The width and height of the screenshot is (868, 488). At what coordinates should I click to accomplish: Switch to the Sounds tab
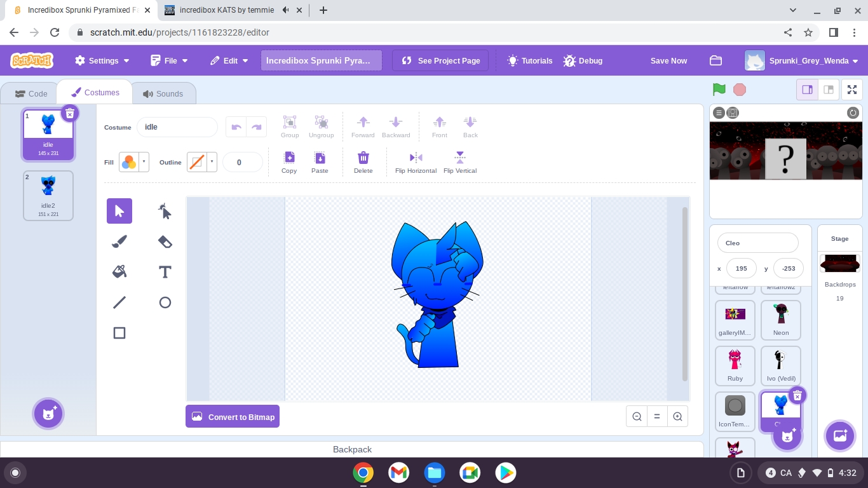point(164,93)
